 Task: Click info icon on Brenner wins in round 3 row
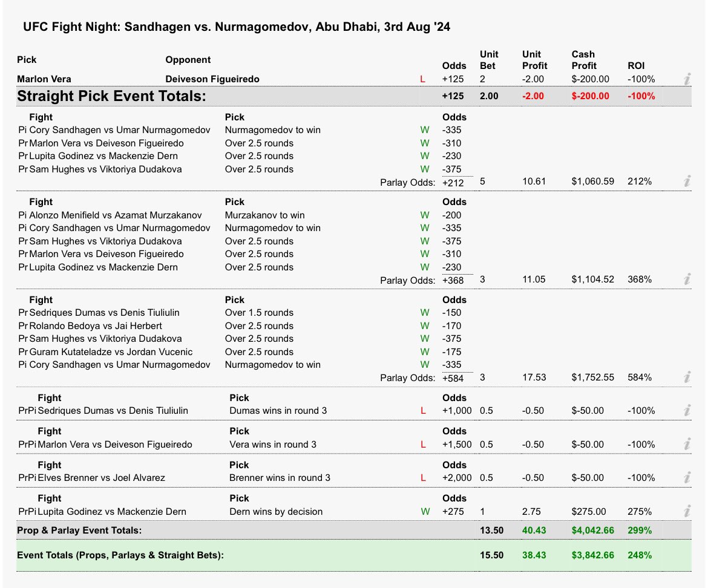687,477
